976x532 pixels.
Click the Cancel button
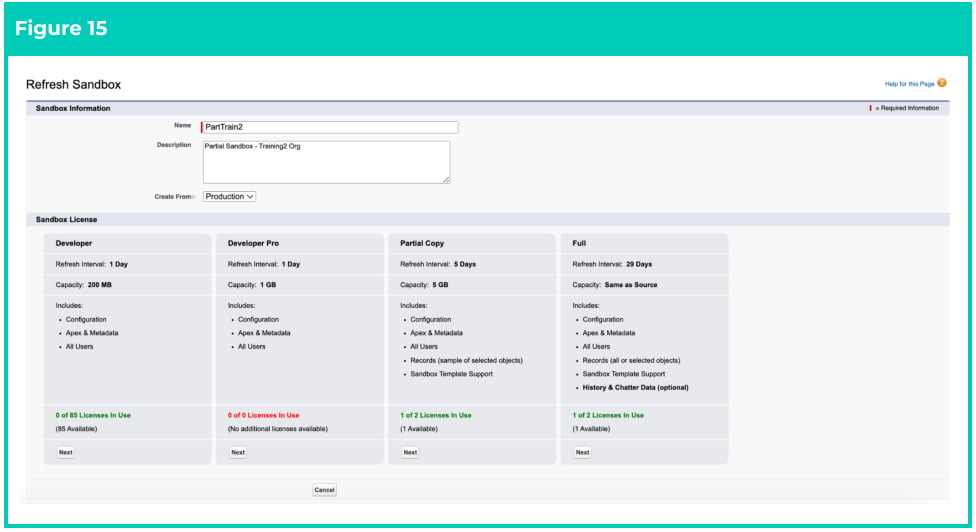(x=324, y=490)
